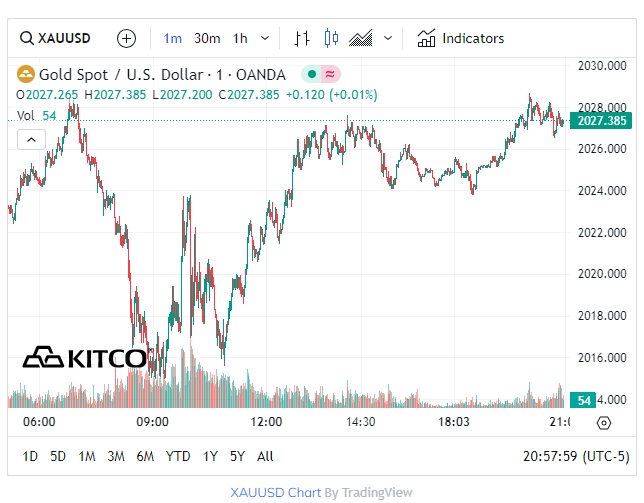
Task: Click the Gold Spot symbol icon
Action: coord(25,74)
